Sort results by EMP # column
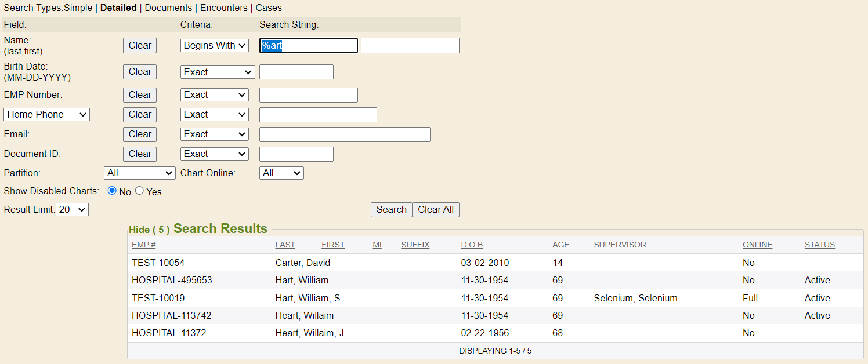 coord(143,245)
